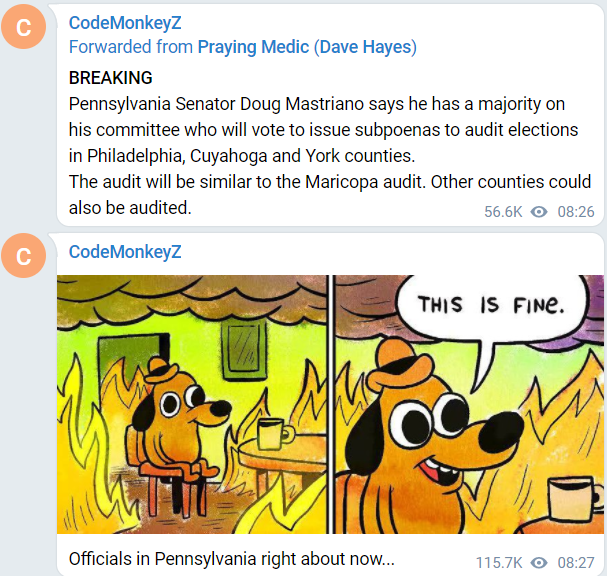Click the 08:26 timestamp

[x=576, y=212]
